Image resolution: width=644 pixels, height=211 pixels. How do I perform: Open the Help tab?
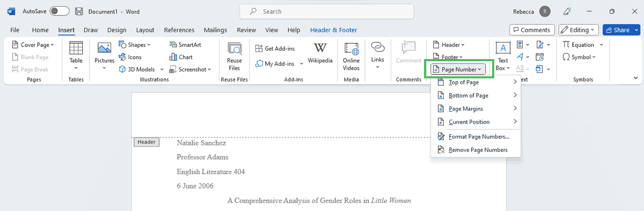294,30
